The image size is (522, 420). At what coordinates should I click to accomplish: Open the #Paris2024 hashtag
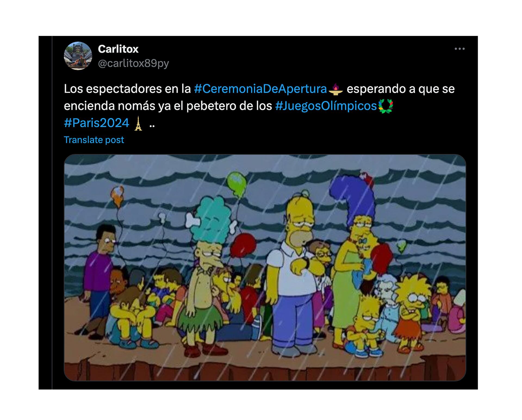click(x=97, y=123)
